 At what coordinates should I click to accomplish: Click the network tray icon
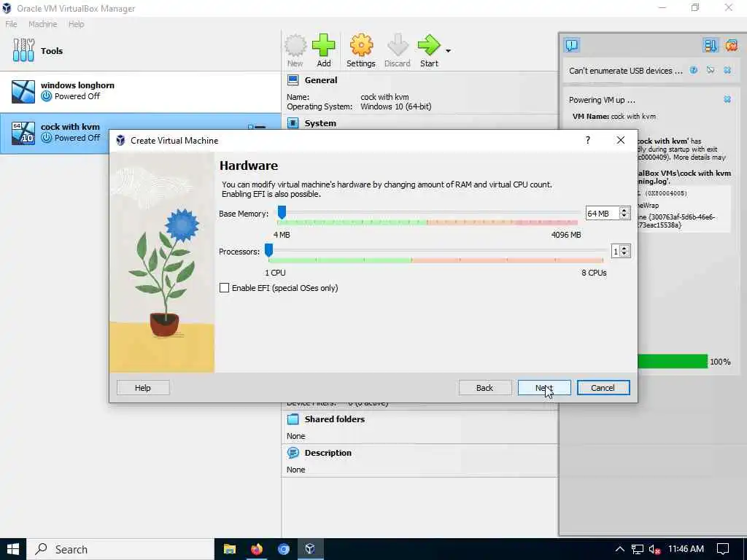pos(637,549)
